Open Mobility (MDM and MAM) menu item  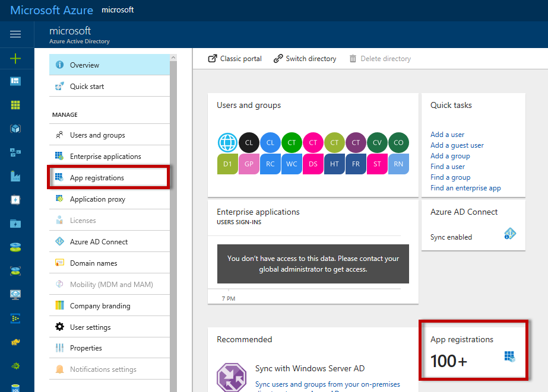109,285
